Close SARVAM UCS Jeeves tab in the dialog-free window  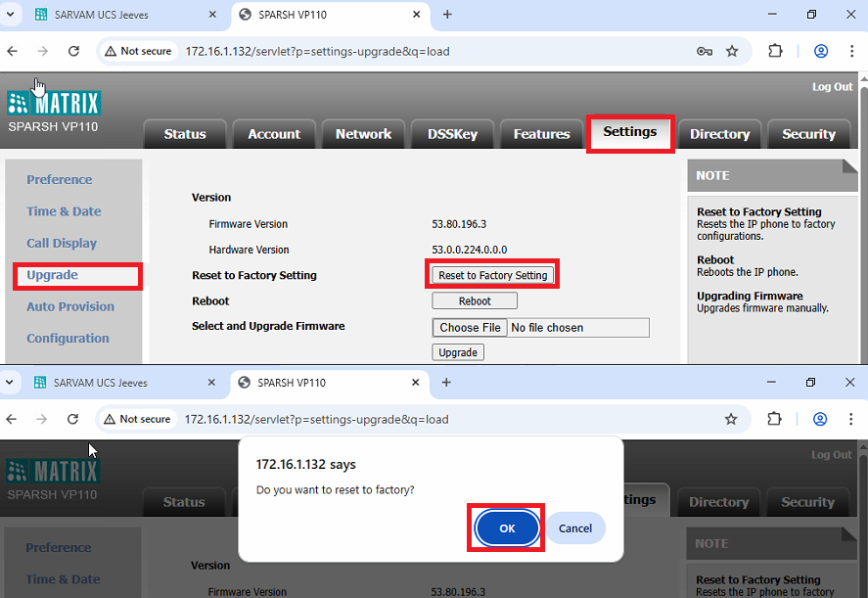tap(212, 15)
